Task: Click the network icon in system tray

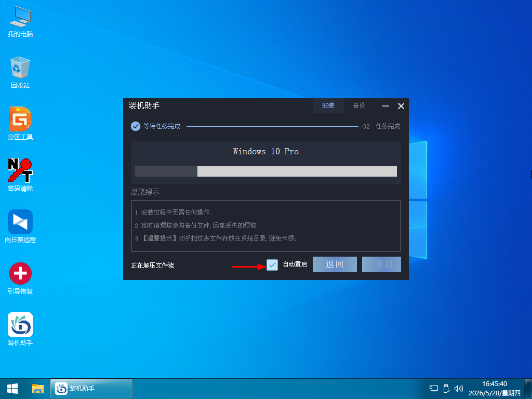Action: [x=434, y=389]
